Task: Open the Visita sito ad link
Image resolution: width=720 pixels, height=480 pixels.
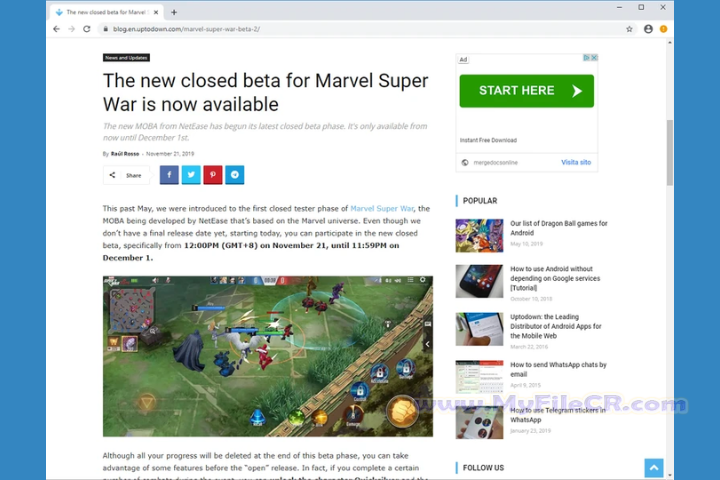Action: click(x=576, y=162)
